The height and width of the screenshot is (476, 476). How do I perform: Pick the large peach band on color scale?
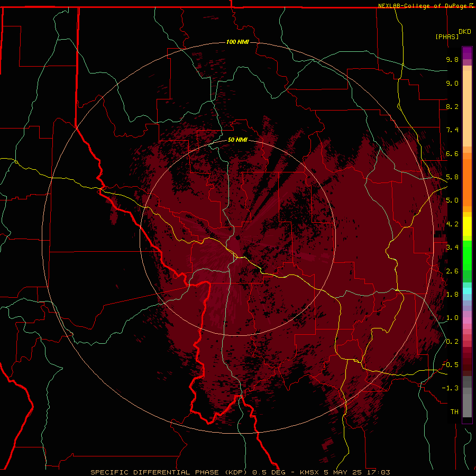click(x=467, y=108)
